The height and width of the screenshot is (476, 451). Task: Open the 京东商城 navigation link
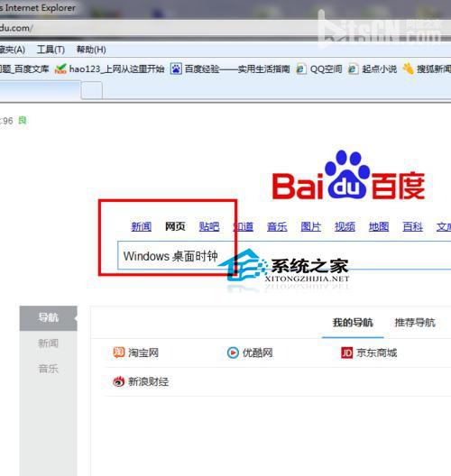point(377,352)
